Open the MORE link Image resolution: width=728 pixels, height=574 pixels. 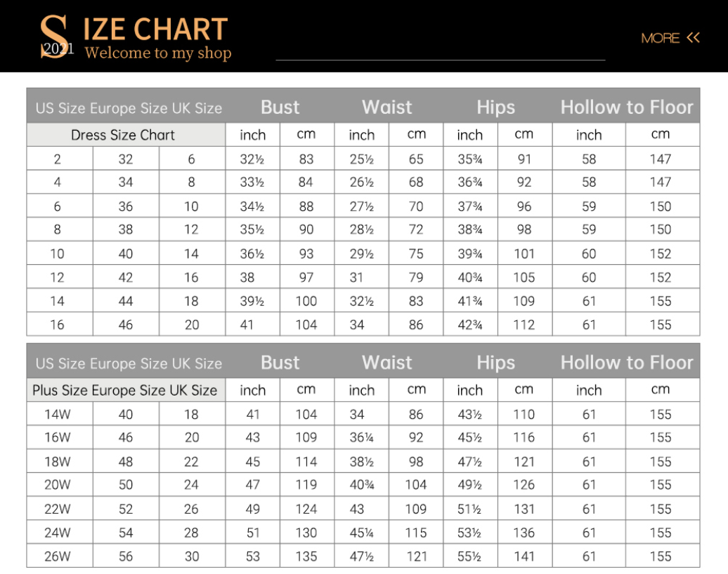coord(661,38)
